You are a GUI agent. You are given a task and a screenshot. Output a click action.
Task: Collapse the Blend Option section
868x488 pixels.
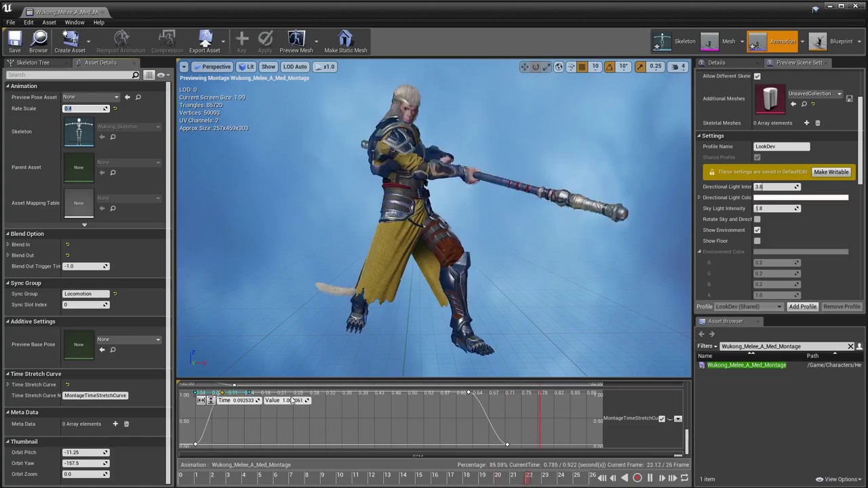[x=7, y=234]
